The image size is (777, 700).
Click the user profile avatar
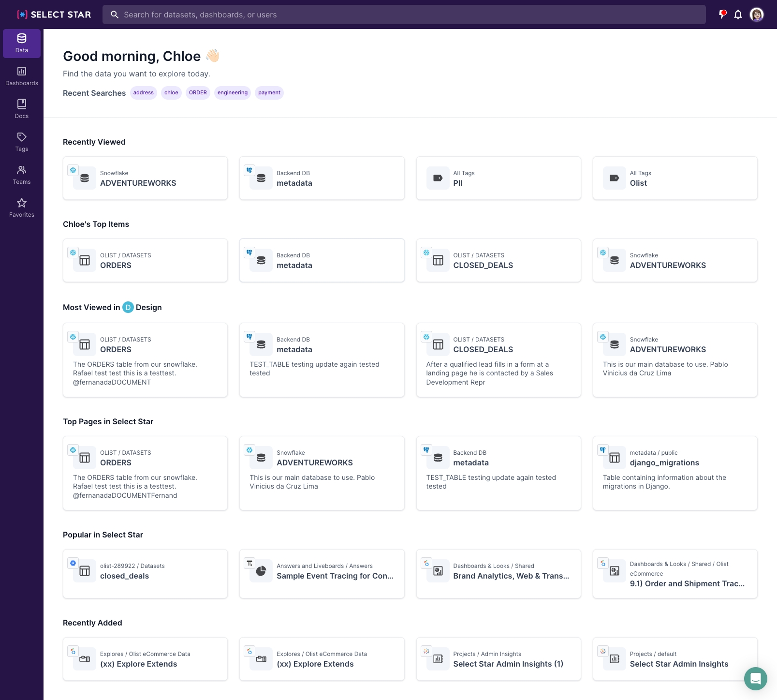tap(756, 15)
